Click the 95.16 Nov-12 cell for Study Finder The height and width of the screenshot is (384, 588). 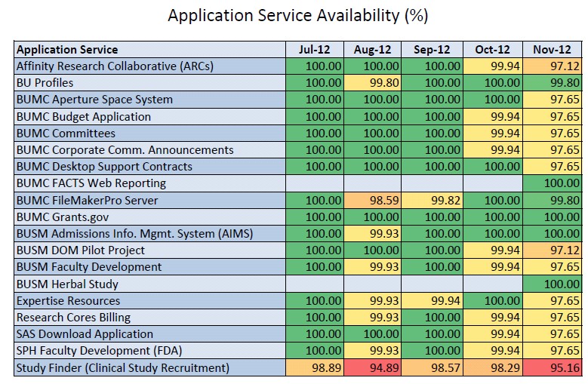pos(553,367)
